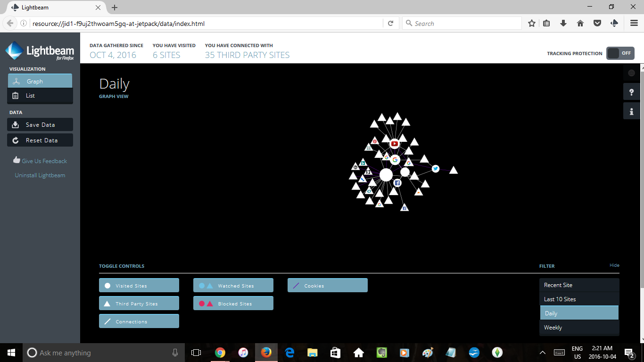Click the Facebook triangle node at graph bottom
The image size is (644, 362).
(x=405, y=207)
